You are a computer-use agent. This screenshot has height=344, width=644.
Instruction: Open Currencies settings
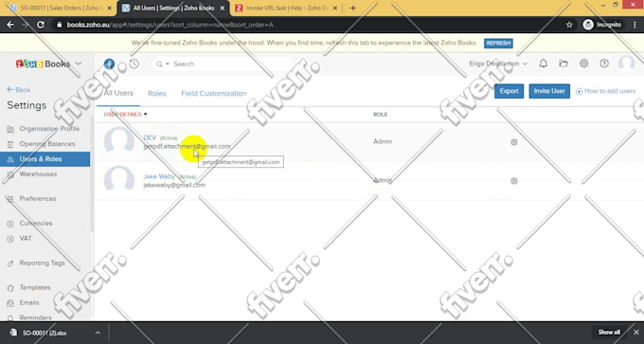(36, 223)
